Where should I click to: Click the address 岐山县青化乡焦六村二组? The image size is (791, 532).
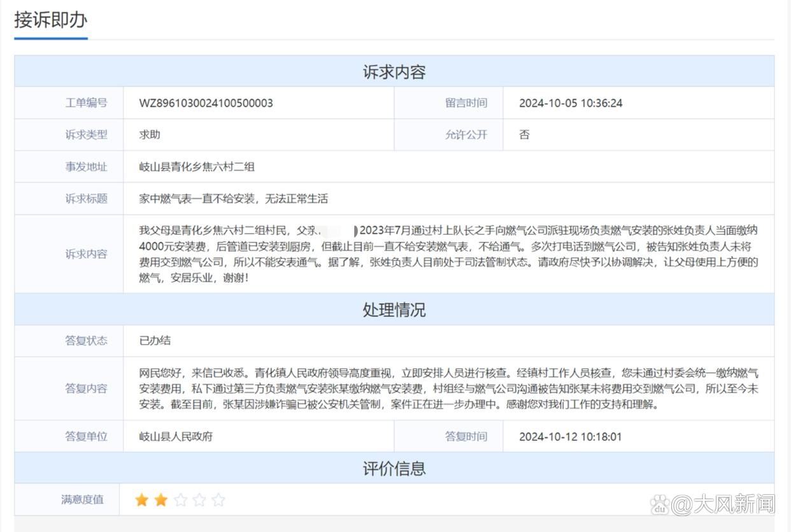click(x=197, y=167)
